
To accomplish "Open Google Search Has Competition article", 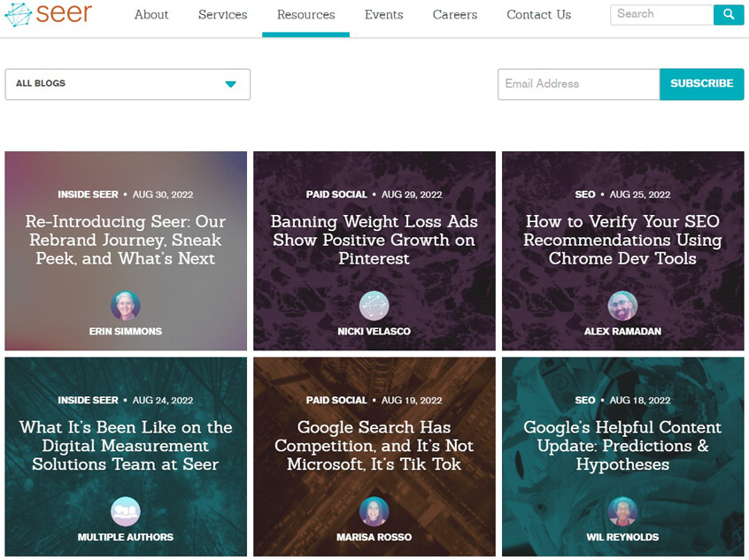I will click(x=374, y=445).
